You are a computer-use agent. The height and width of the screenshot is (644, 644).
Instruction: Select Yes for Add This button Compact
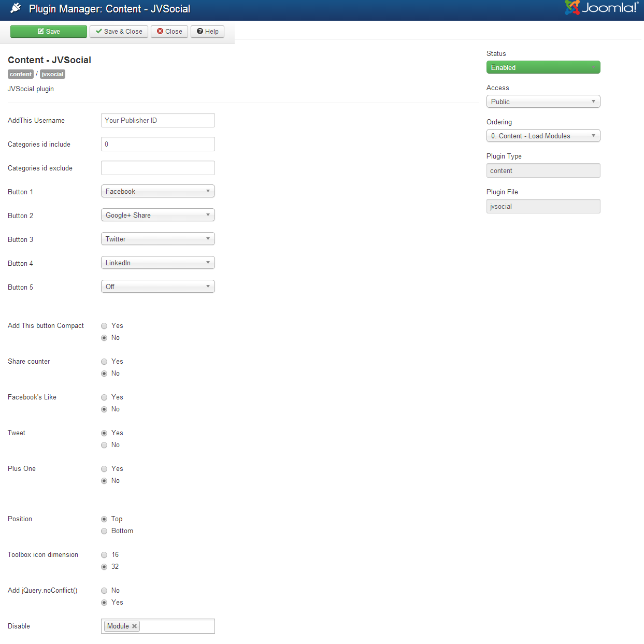point(104,326)
